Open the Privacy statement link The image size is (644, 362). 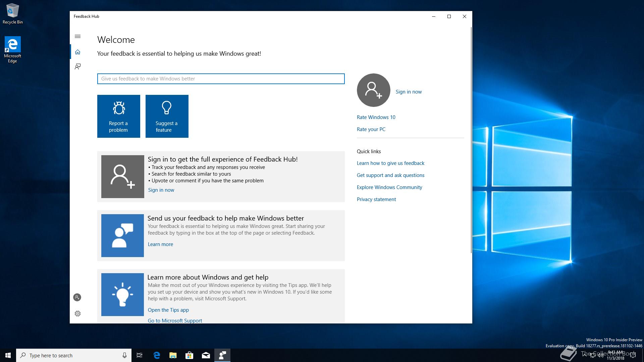(x=376, y=199)
